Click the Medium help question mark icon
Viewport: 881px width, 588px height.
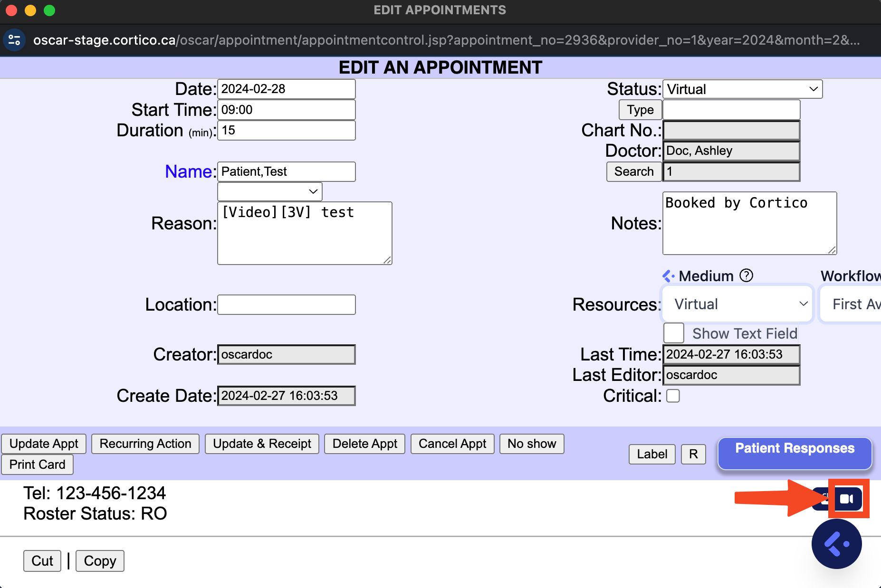coord(747,275)
